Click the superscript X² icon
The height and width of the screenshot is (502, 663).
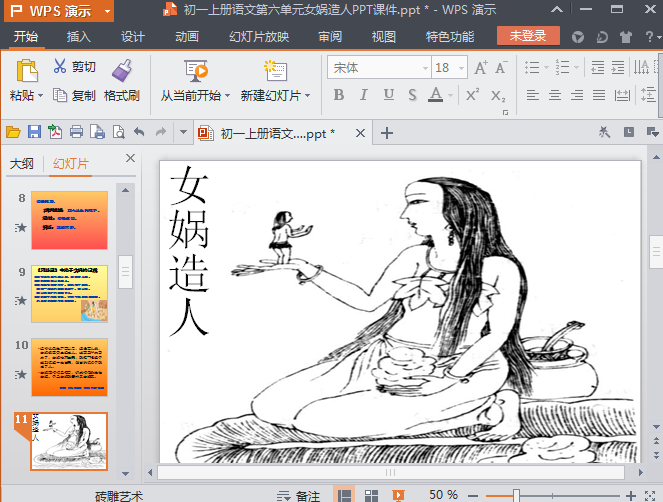[x=473, y=95]
